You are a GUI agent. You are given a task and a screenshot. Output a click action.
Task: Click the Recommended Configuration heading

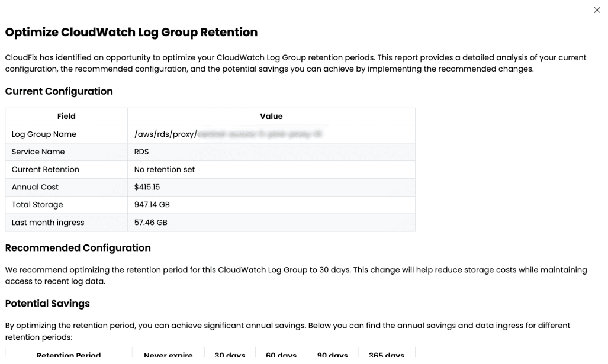point(78,248)
